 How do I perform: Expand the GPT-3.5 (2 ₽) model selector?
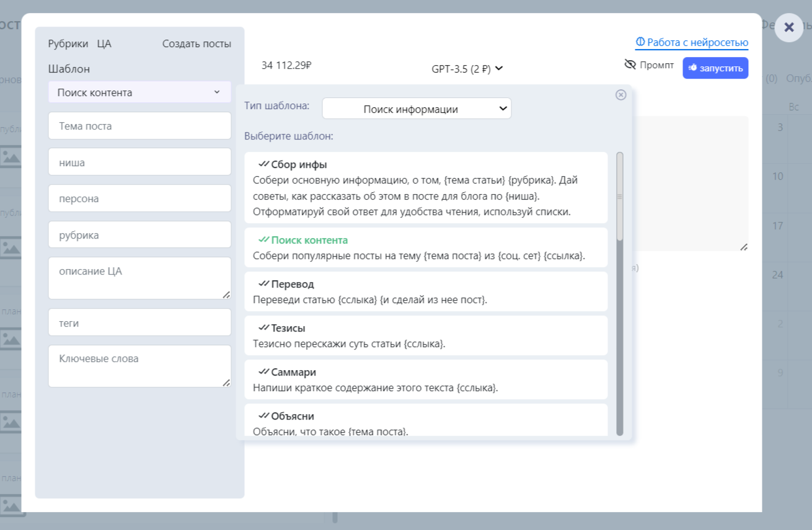pos(467,69)
